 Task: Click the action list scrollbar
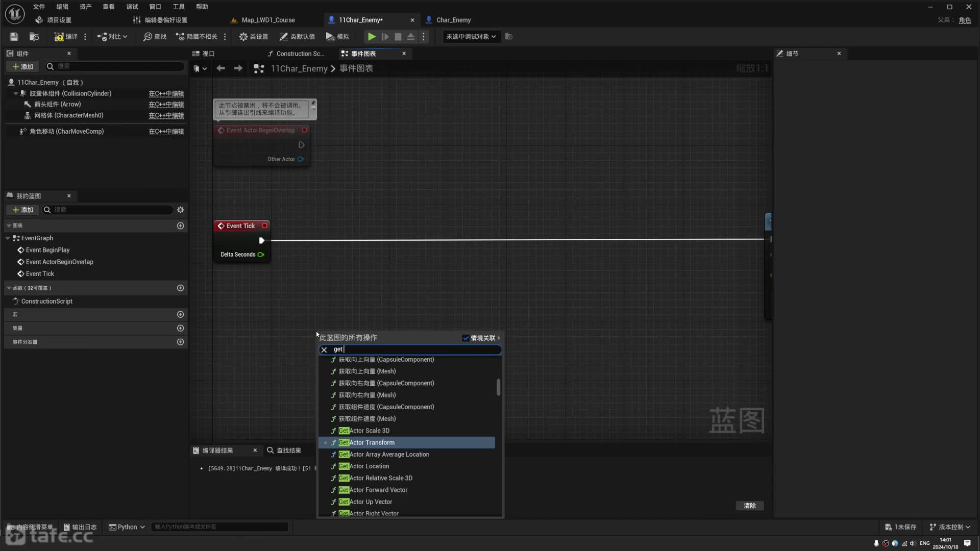coord(499,387)
